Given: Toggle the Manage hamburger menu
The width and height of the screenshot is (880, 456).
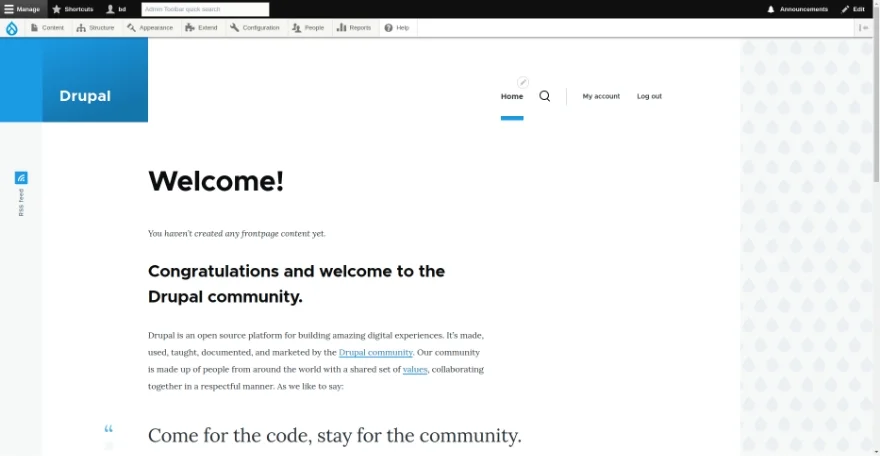Looking at the screenshot, I should point(22,9).
